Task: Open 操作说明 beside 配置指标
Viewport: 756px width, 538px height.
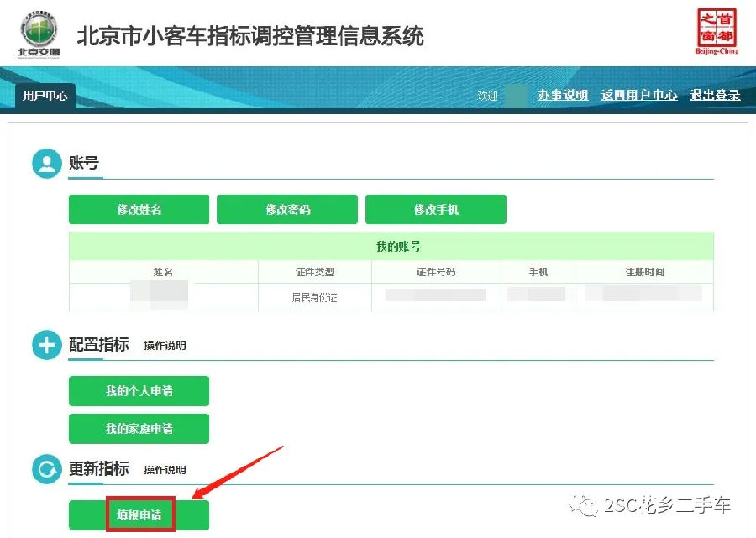Action: pos(165,345)
